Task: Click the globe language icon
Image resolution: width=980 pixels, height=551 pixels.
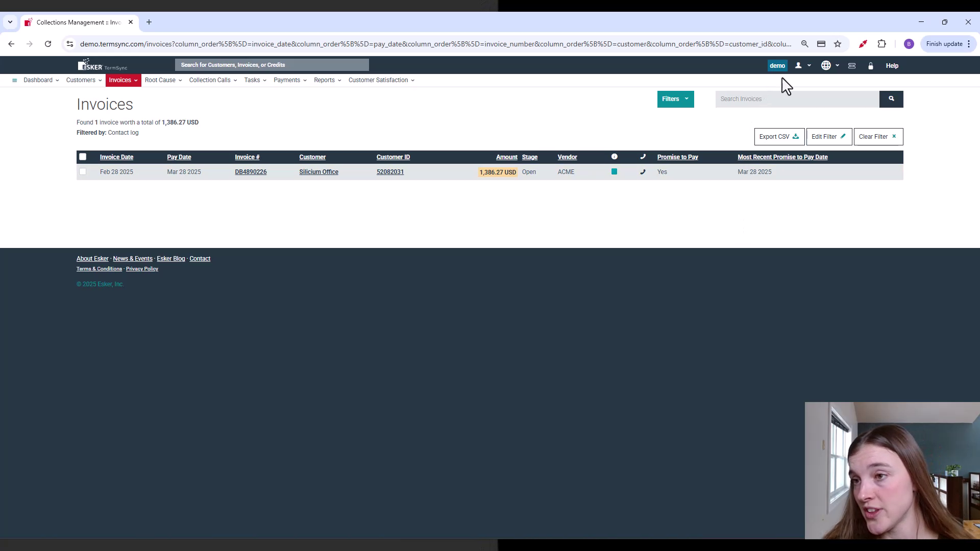Action: tap(825, 65)
